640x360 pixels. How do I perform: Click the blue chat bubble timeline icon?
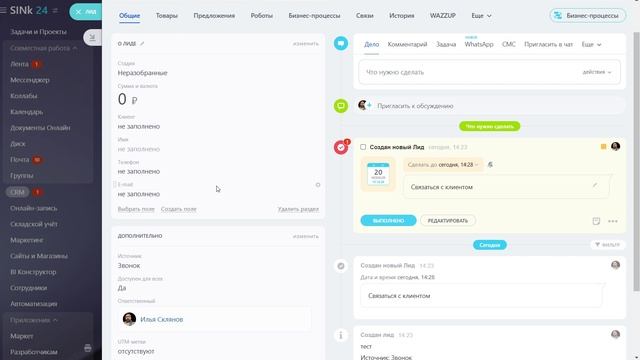[341, 43]
